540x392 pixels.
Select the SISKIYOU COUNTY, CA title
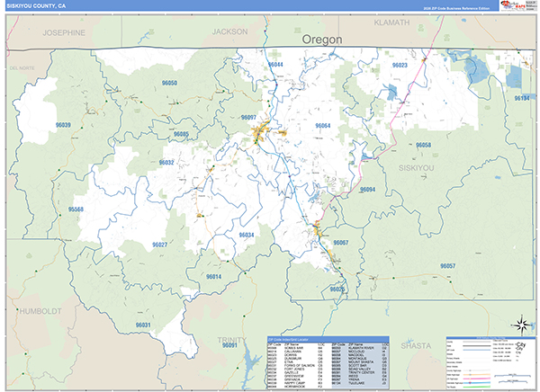(x=36, y=6)
